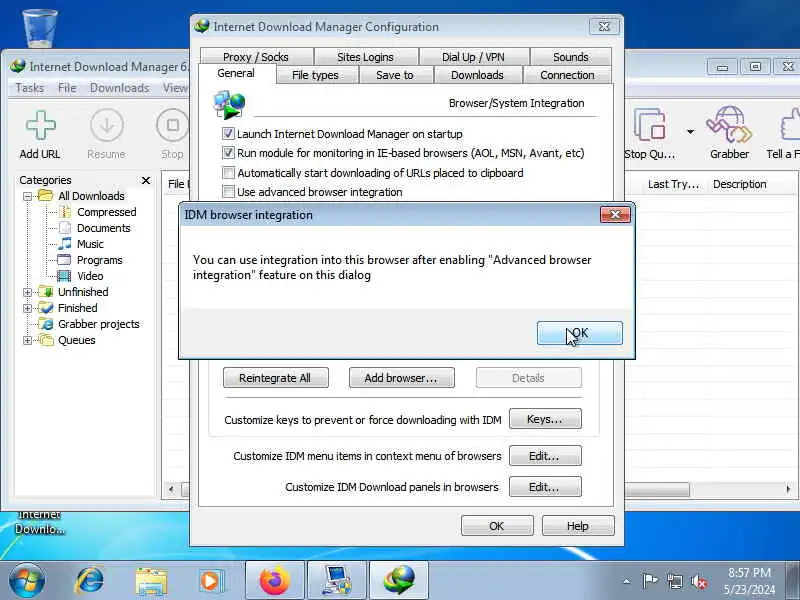The height and width of the screenshot is (600, 800).
Task: Click the Add browser... button
Action: click(402, 378)
